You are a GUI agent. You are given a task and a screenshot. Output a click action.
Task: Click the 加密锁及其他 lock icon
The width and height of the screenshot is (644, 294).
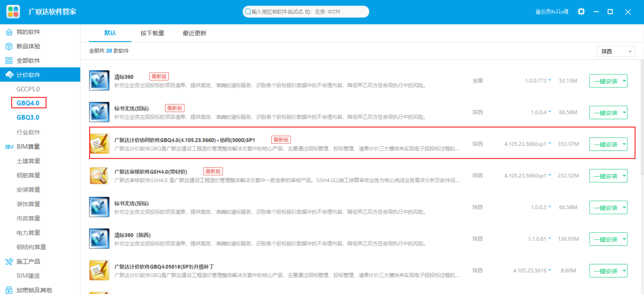click(9, 290)
